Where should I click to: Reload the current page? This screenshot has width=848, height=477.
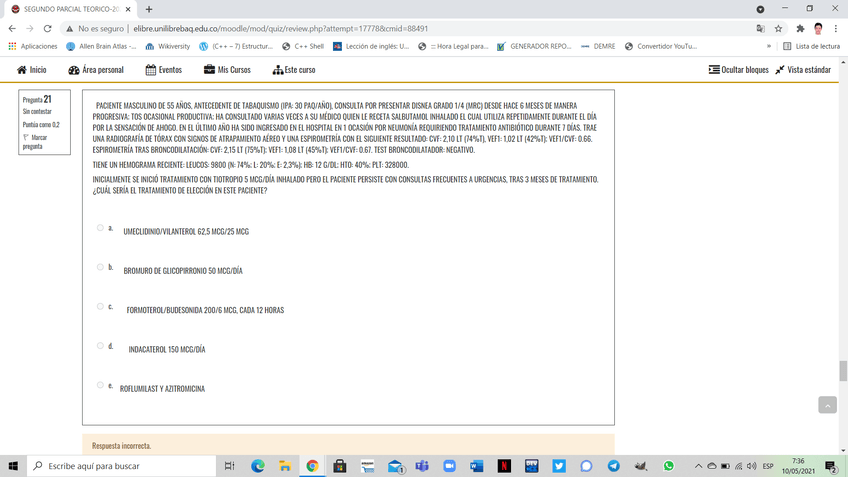[x=48, y=29]
